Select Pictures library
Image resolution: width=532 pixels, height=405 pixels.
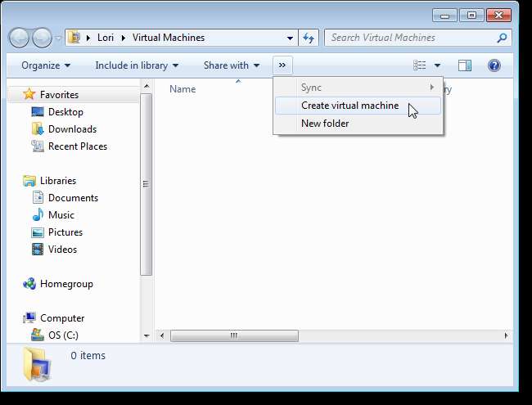[65, 232]
